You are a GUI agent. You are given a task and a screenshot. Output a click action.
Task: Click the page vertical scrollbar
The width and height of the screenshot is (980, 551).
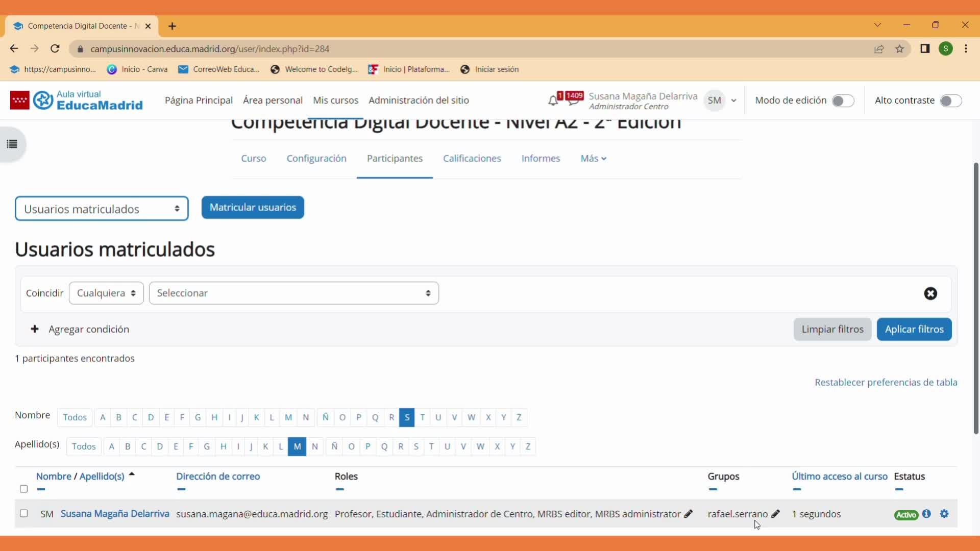click(x=976, y=298)
